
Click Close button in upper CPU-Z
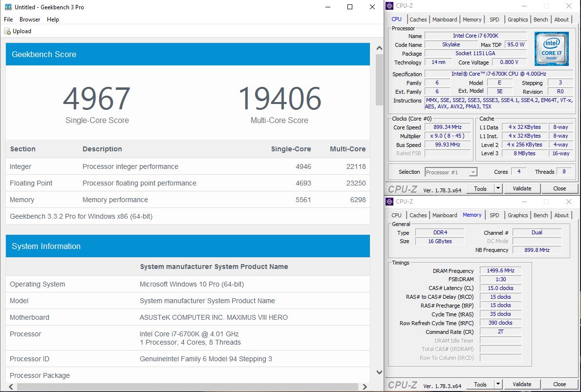[x=559, y=189]
